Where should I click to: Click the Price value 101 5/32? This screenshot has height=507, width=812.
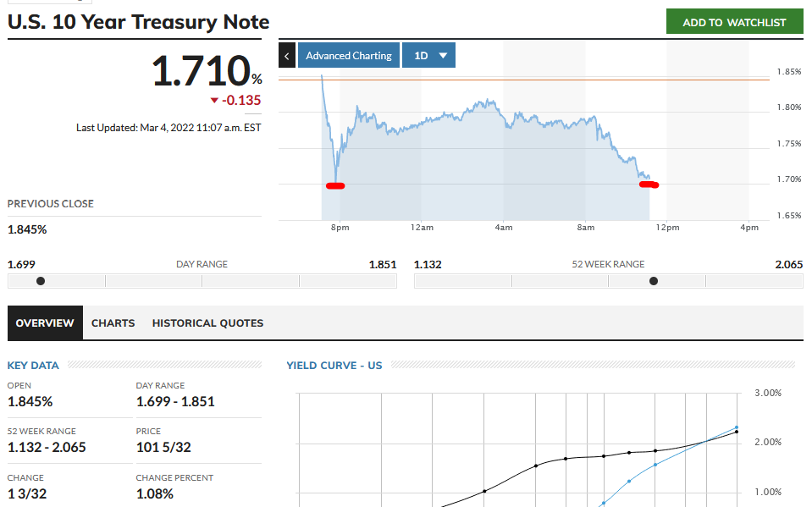pos(163,448)
